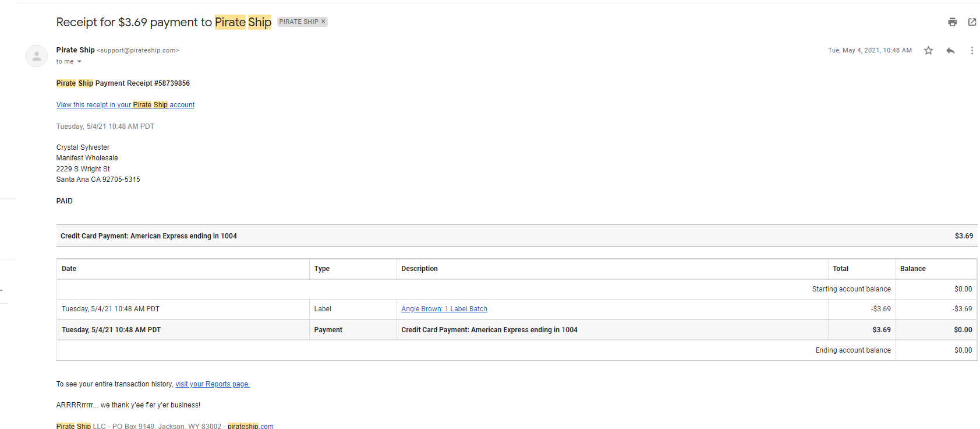Viewport: 980px width, 429px height.
Task: Print this email using the printer icon
Action: 952,22
